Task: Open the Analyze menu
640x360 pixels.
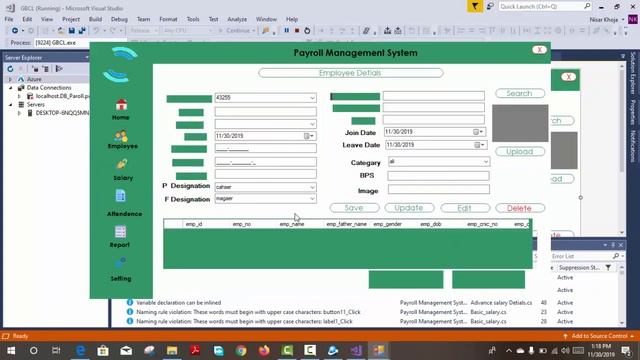Action: pyautogui.click(x=237, y=19)
